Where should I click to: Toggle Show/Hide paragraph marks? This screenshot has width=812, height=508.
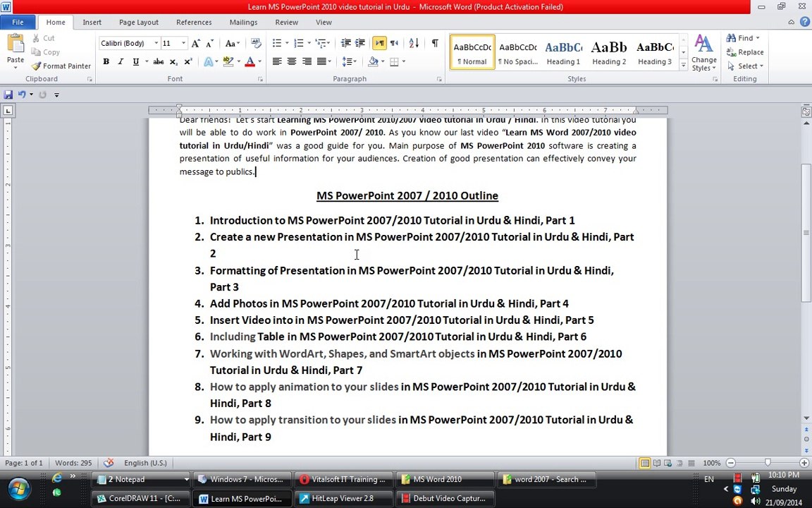pos(435,43)
